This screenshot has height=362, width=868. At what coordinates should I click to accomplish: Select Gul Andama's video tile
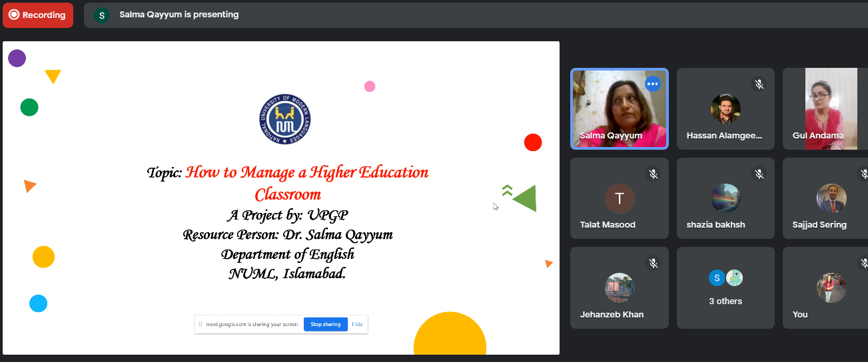click(825, 108)
